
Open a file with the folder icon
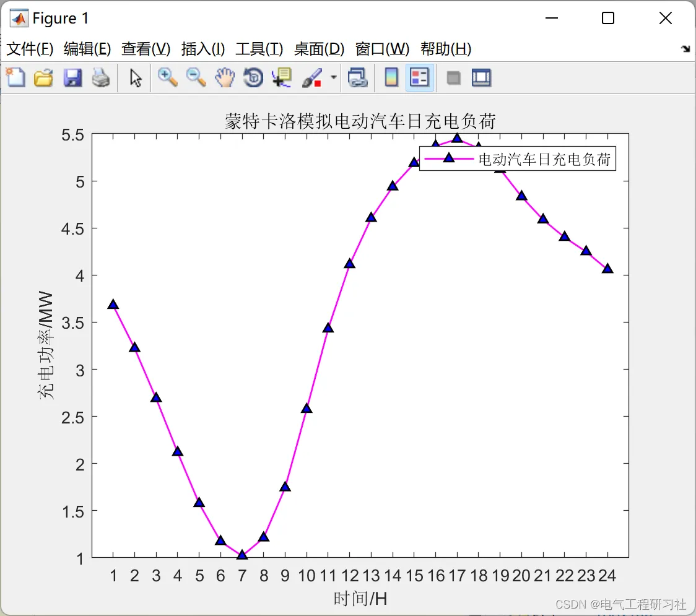(x=43, y=77)
